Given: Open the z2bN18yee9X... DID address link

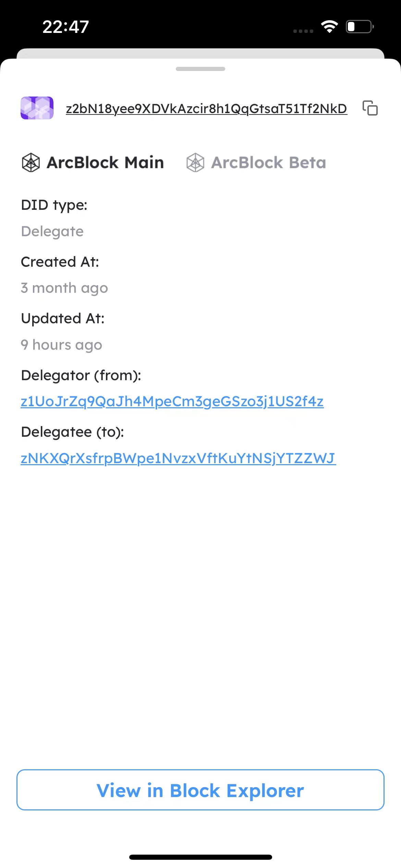Looking at the screenshot, I should click(x=206, y=109).
